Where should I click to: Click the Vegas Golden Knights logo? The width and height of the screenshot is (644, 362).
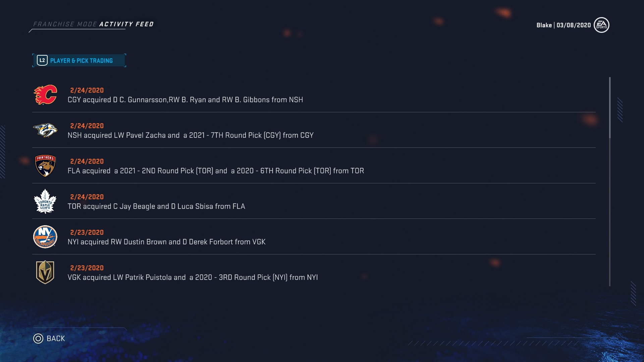(45, 272)
